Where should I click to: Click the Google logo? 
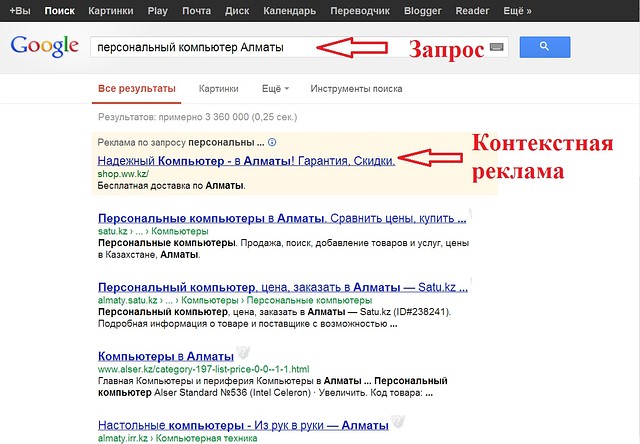tap(44, 47)
